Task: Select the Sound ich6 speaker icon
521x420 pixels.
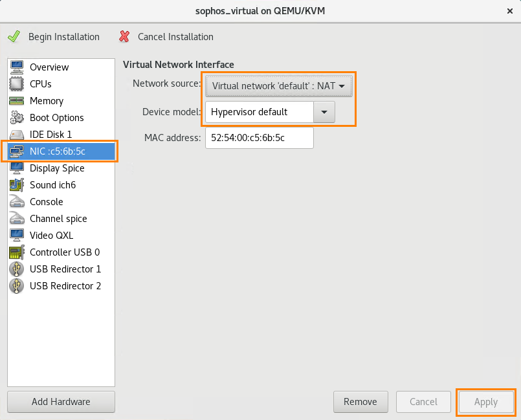Action: click(17, 184)
